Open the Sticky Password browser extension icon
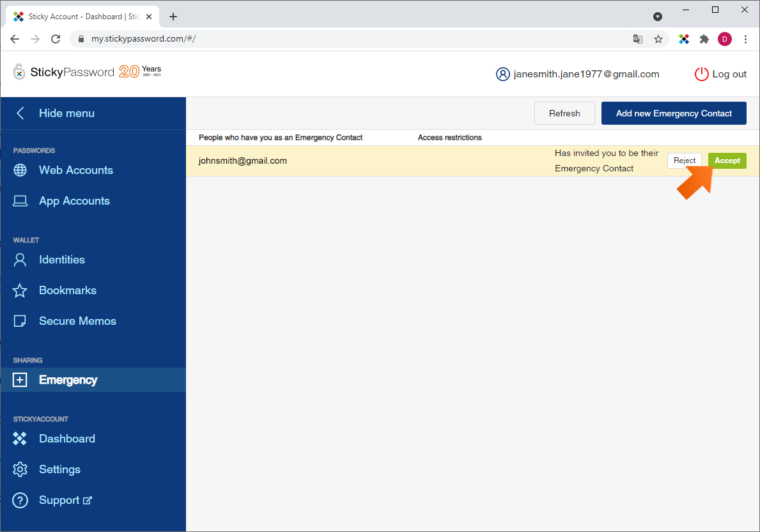 [684, 39]
